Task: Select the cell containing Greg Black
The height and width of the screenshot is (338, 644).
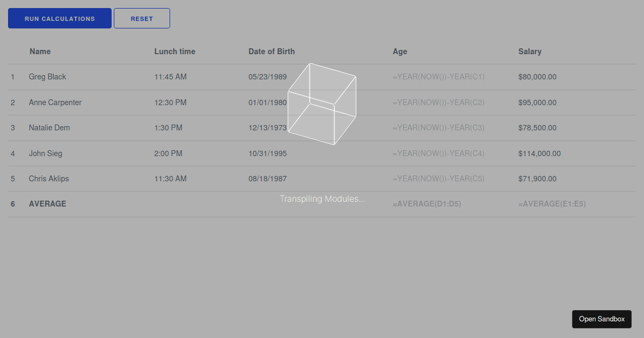Action: click(x=47, y=77)
